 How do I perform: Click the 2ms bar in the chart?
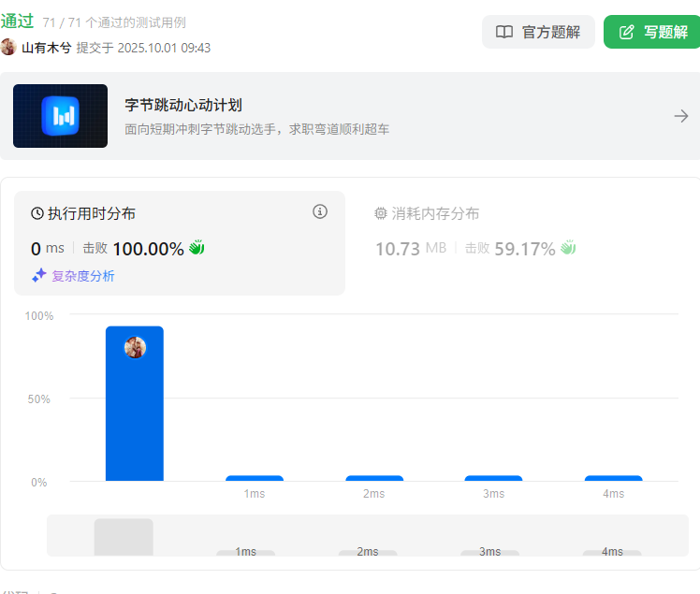pyautogui.click(x=374, y=478)
